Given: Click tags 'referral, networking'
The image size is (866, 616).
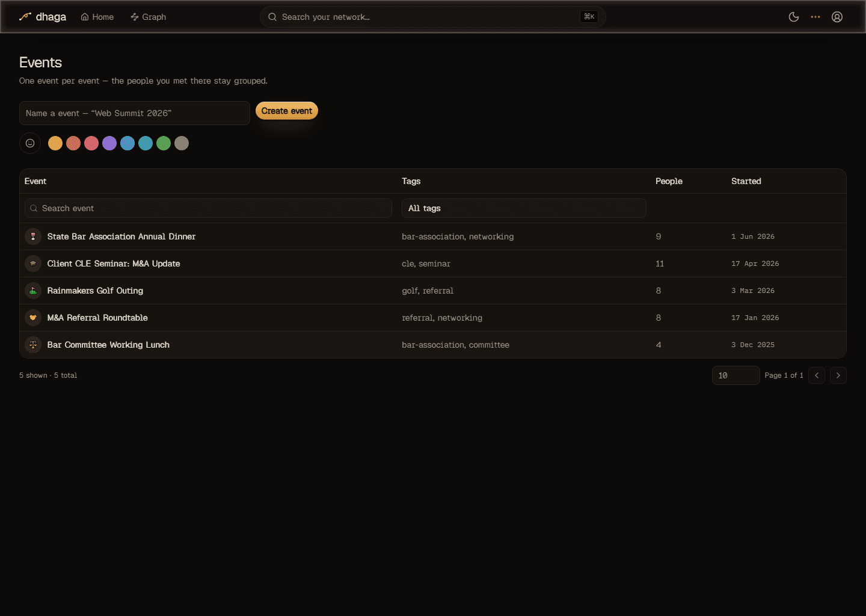Looking at the screenshot, I should tap(442, 318).
